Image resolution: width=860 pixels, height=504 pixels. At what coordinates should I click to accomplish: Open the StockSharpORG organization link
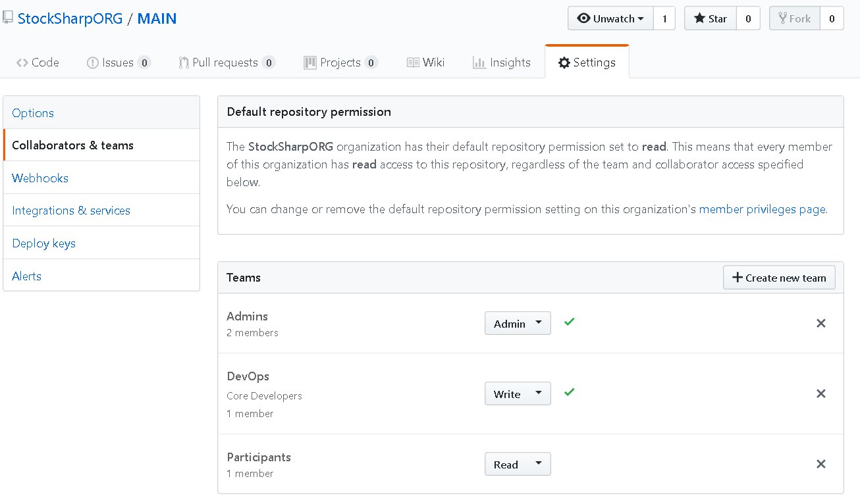point(70,18)
